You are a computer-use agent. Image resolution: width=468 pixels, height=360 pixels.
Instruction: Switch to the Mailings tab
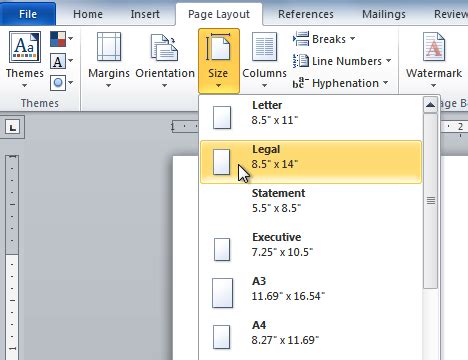click(x=384, y=14)
